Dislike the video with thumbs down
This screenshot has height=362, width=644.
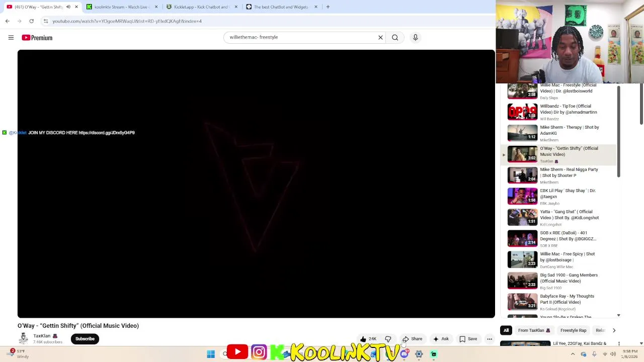(388, 339)
